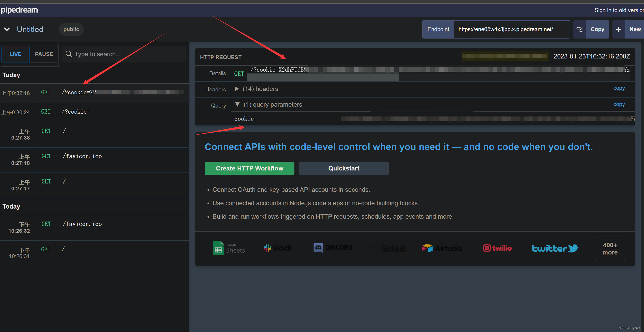Collapse the (1) query parameters triangle
Screen dimensions: 644x332
pos(237,104)
